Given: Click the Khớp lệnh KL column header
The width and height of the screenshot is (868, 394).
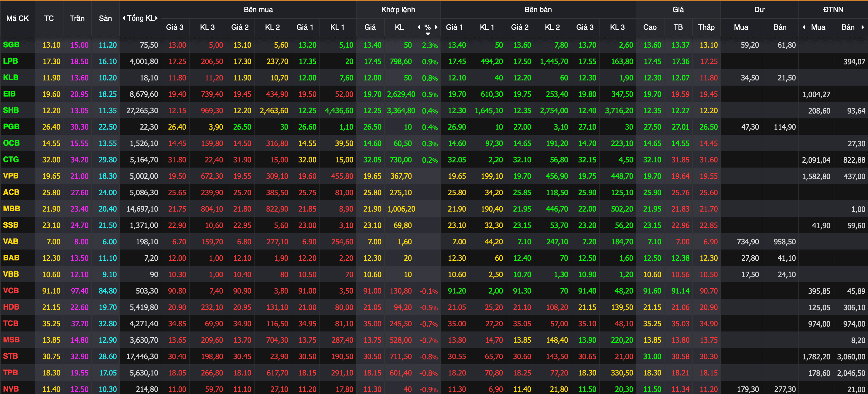Looking at the screenshot, I should coord(399,27).
